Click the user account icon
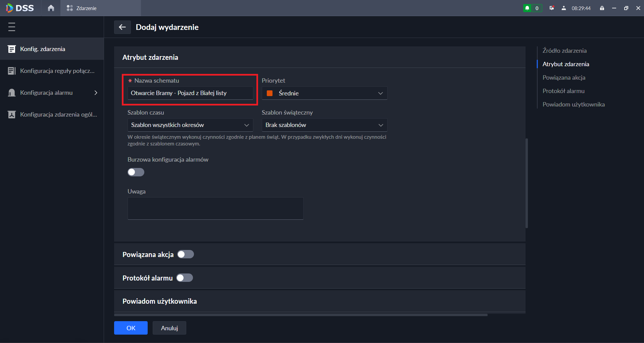The height and width of the screenshot is (343, 644). [x=563, y=8]
